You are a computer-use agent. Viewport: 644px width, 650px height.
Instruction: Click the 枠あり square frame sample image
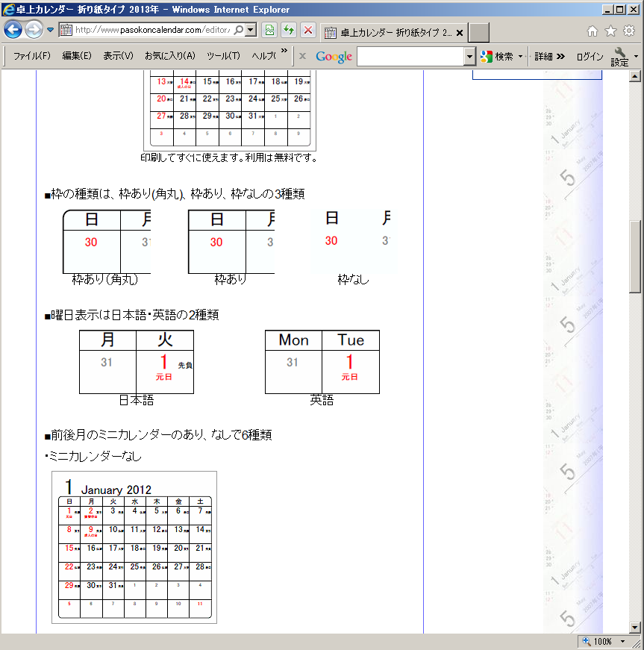[231, 242]
